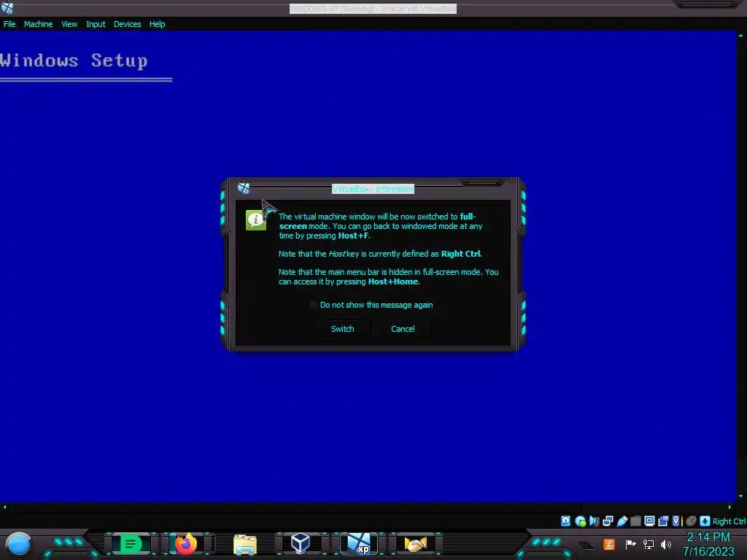This screenshot has height=560, width=747.
Task: Open the network tray icon
Action: 649,544
